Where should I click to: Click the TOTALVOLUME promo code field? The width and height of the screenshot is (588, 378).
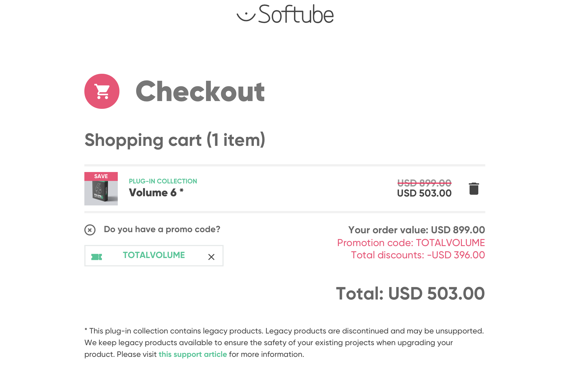click(x=154, y=256)
